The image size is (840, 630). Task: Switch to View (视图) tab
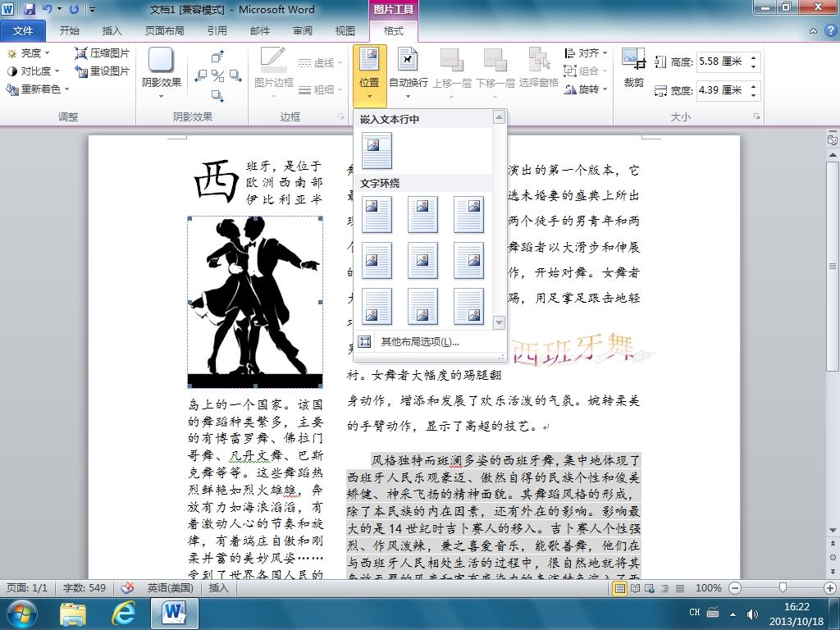(x=345, y=31)
